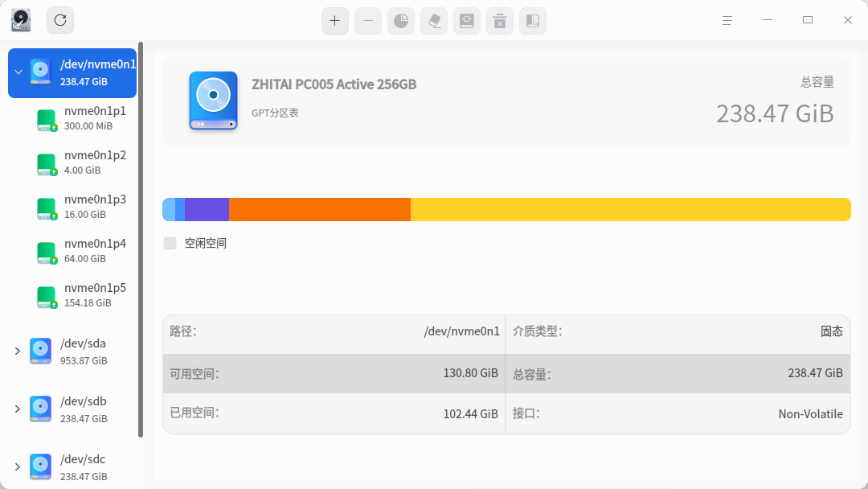Open the pie-chart partition tool
Screen dimensions: 868x489
[401, 21]
